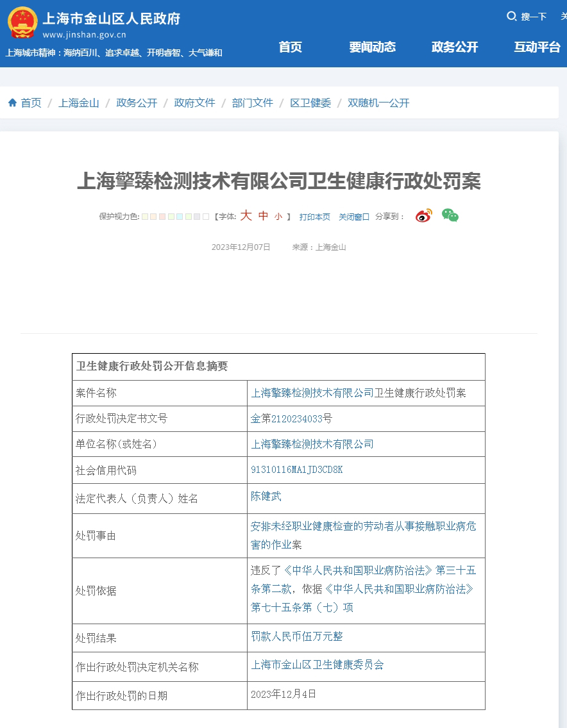Click 关闭窗口 link
Viewport: 567px width, 728px height.
[353, 217]
